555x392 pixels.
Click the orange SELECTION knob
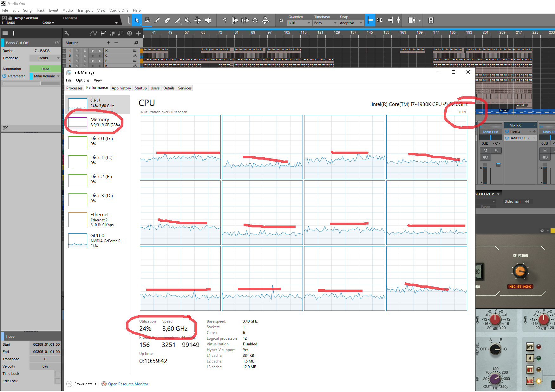520,271
